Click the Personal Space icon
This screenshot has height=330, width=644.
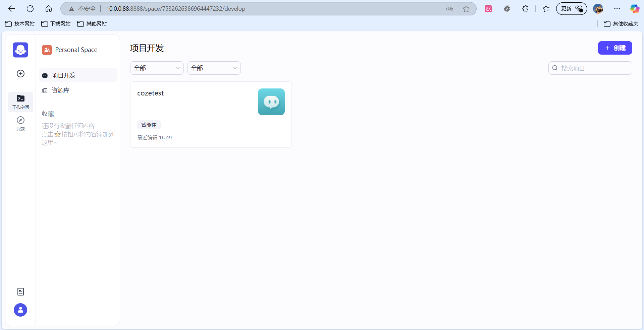tap(47, 50)
